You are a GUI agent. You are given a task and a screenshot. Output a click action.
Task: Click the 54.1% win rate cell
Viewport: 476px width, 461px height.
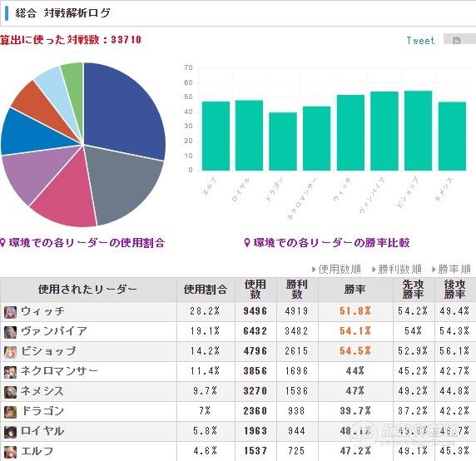tap(355, 331)
